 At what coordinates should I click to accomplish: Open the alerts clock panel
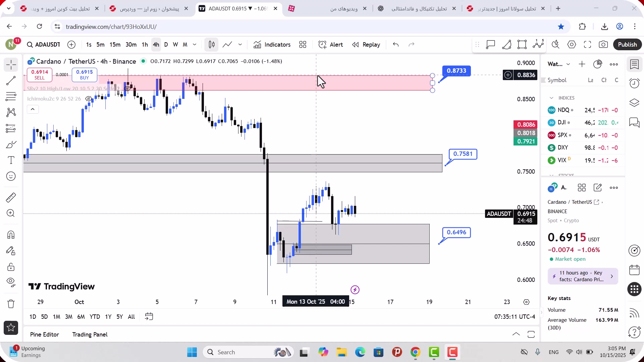634,83
